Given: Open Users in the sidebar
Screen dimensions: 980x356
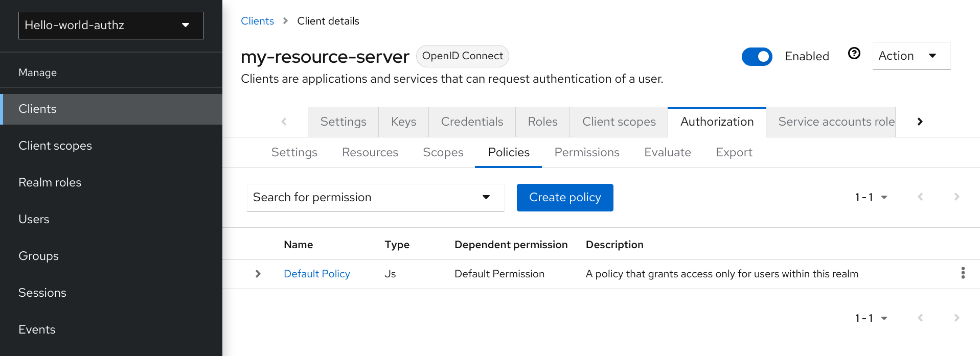Looking at the screenshot, I should tap(111, 219).
